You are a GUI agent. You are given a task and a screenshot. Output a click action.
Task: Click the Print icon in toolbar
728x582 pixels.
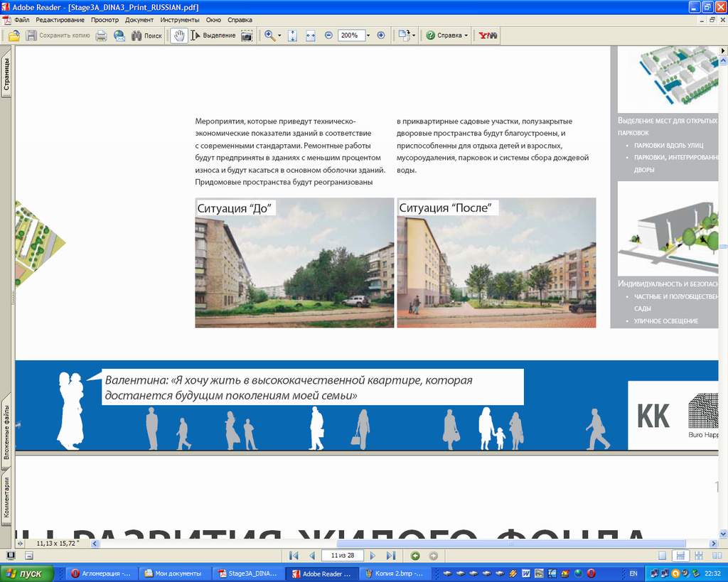[102, 36]
